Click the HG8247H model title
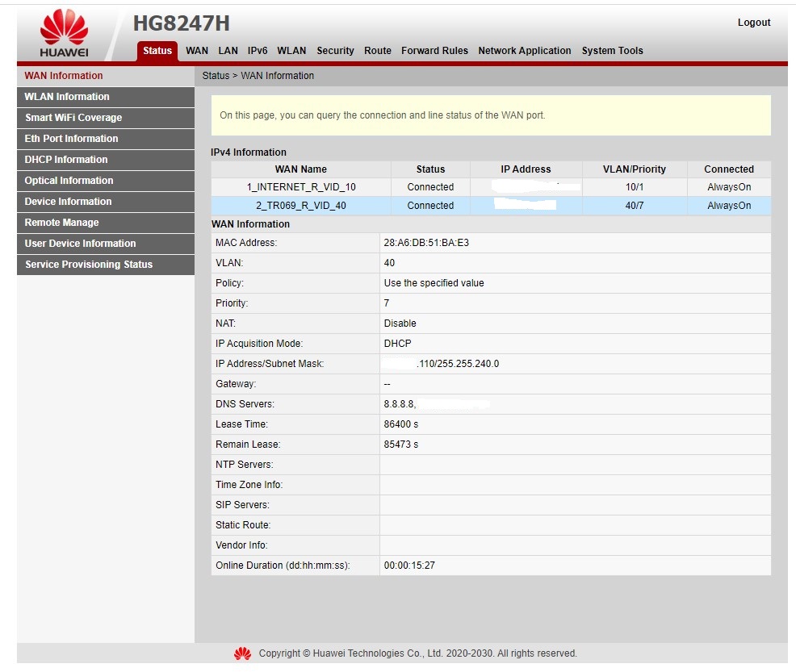The width and height of the screenshot is (796, 672). click(x=181, y=23)
